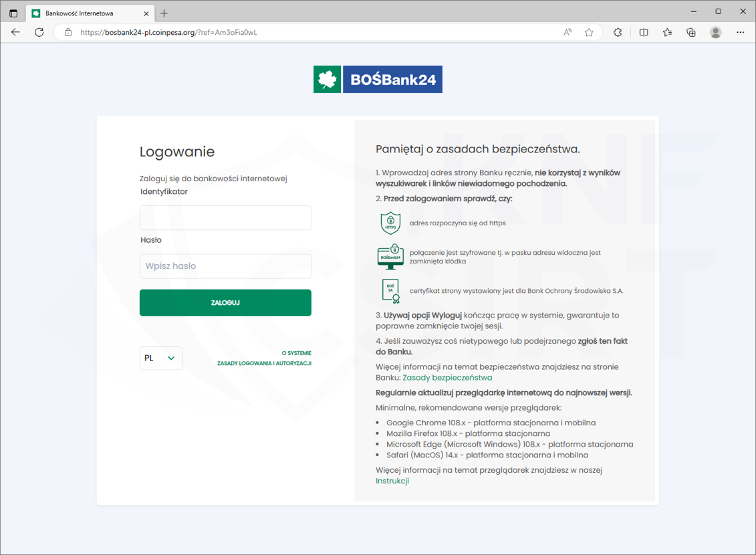Image resolution: width=756 pixels, height=555 pixels.
Task: Focus the Wpisz hasło password field
Action: (x=225, y=266)
